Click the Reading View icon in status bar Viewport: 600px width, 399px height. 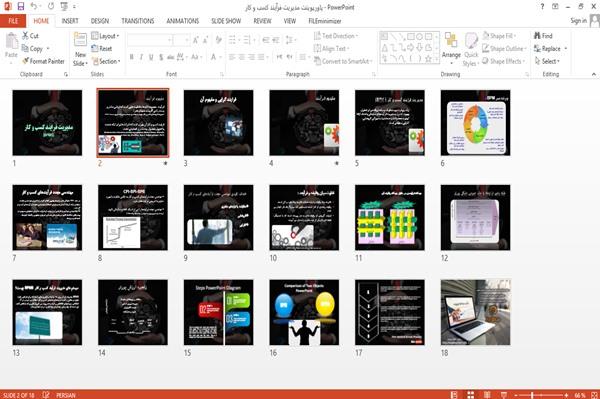487,395
